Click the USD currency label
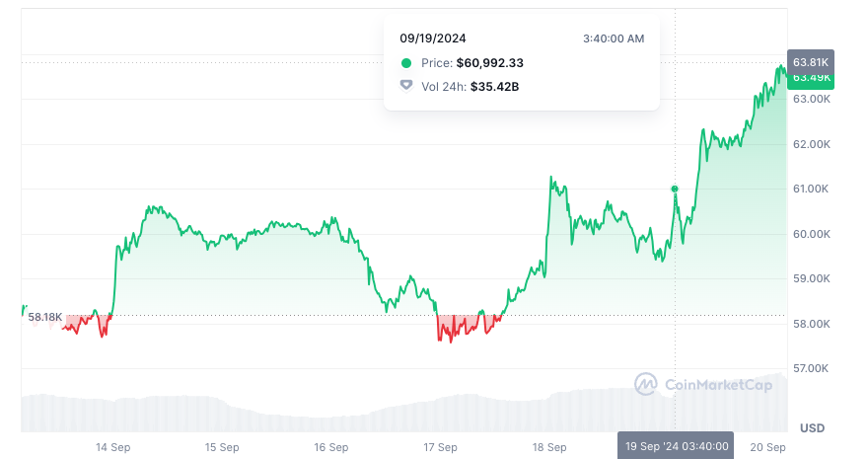This screenshot has width=868, height=459. click(x=812, y=428)
